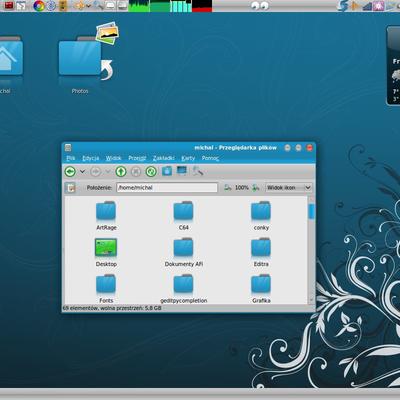Click the scrollbar down arrow in file browser
The image size is (400, 400).
[x=312, y=300]
